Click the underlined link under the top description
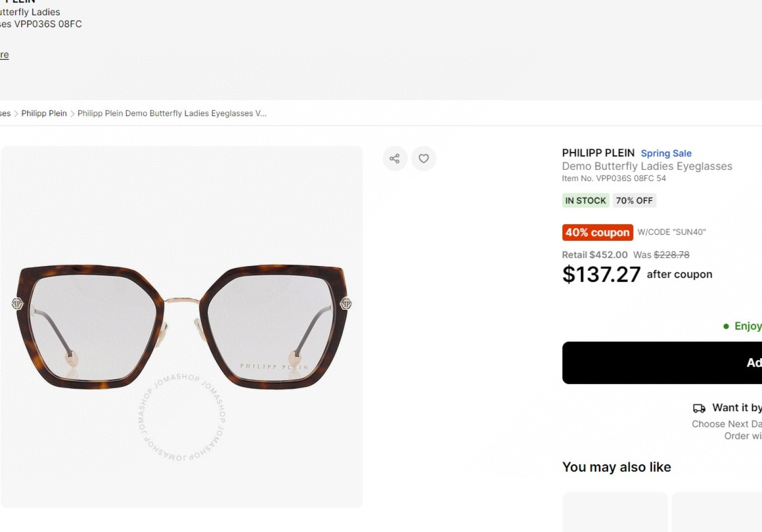The width and height of the screenshot is (762, 532). click(4, 55)
